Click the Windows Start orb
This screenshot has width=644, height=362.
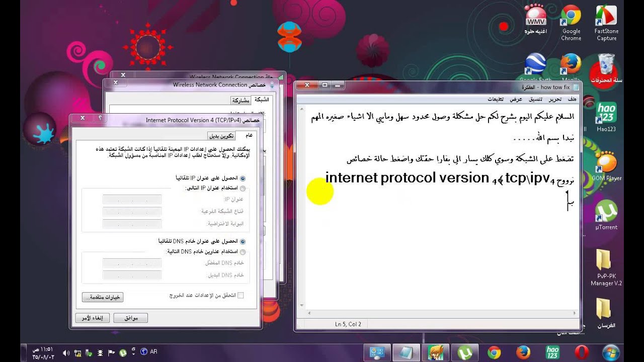[611, 352]
